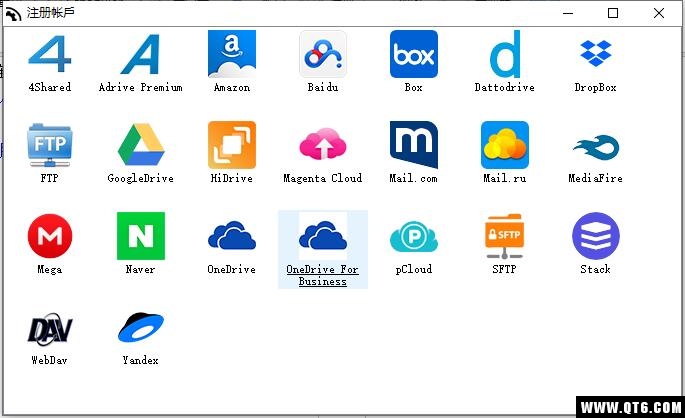Image resolution: width=685 pixels, height=418 pixels.
Task: Click the 'WebDav' text label
Action: point(49,360)
